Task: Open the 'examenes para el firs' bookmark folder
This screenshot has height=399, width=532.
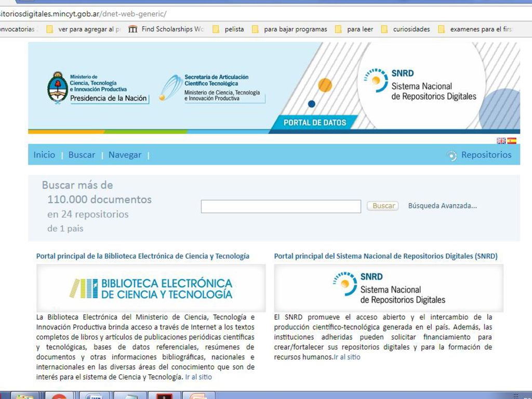Action: tap(475, 29)
